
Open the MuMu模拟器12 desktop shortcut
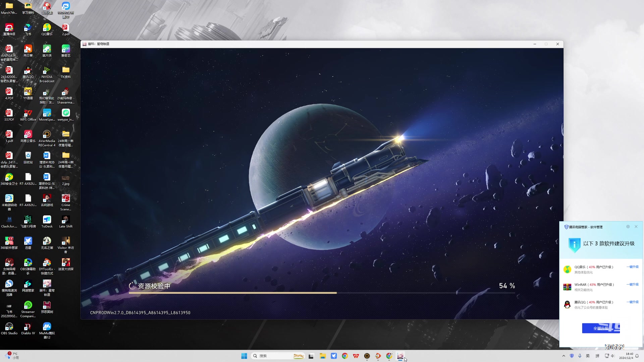[x=47, y=330]
